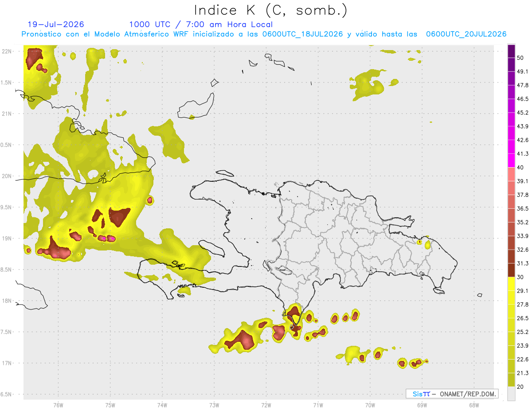Click the 'Indice K (C, somb.)' title
This screenshot has height=411, width=532.
click(271, 11)
